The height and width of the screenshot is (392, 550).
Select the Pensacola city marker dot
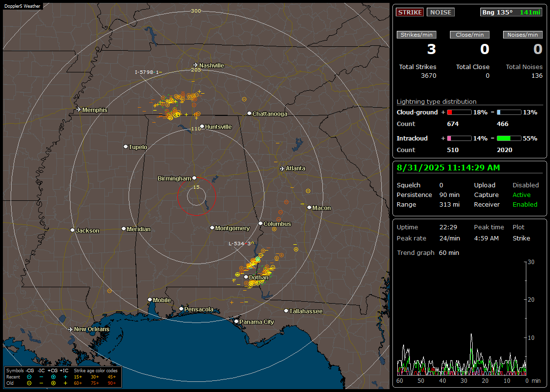point(181,309)
